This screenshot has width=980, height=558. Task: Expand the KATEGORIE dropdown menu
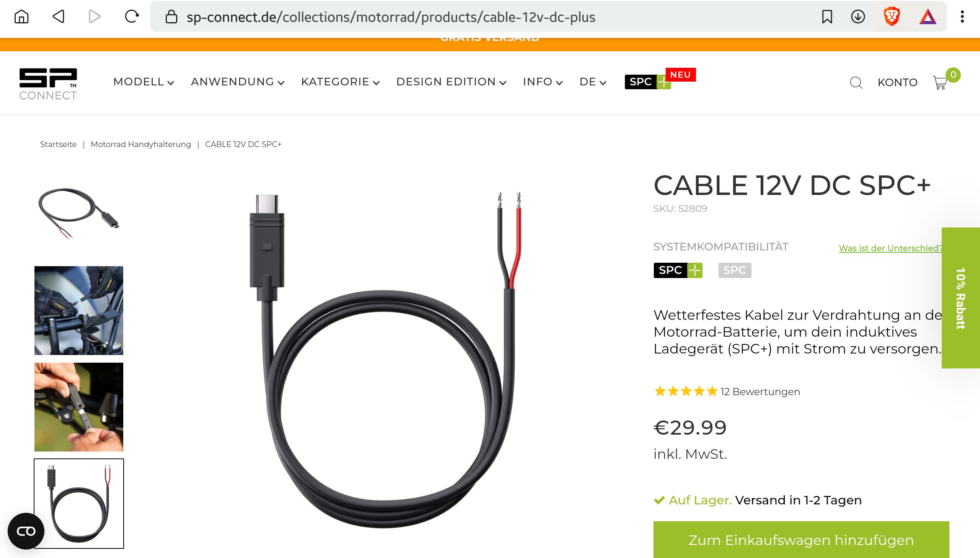click(340, 82)
